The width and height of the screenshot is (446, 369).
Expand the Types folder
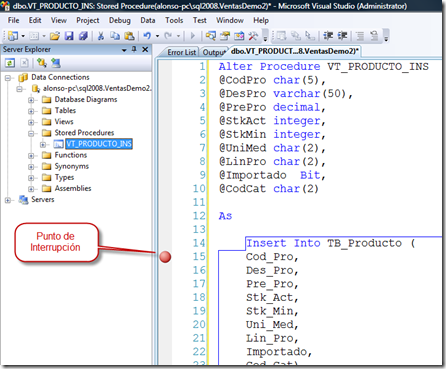pos(31,178)
